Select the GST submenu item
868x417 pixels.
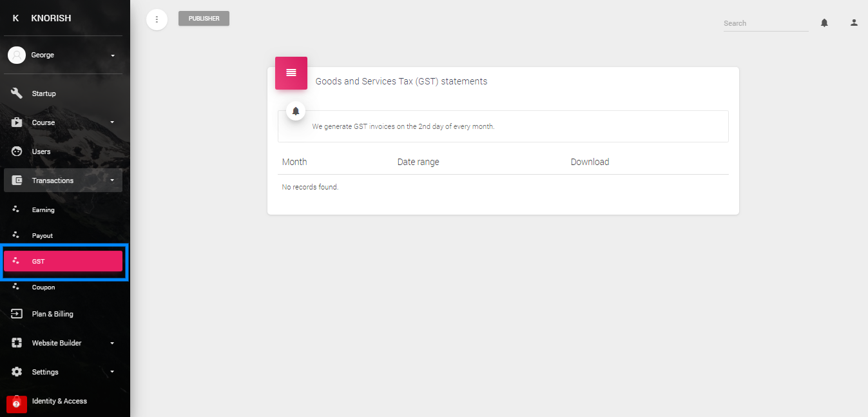[x=63, y=261]
